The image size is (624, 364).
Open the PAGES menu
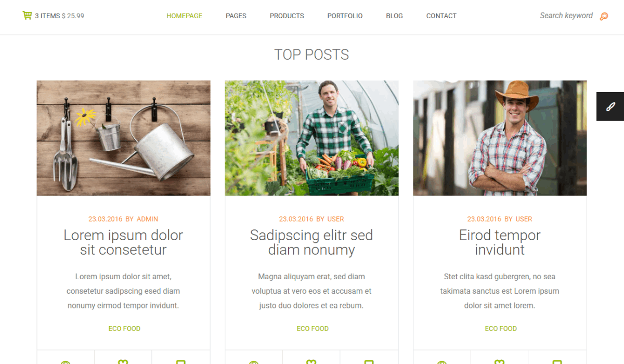[x=236, y=16]
